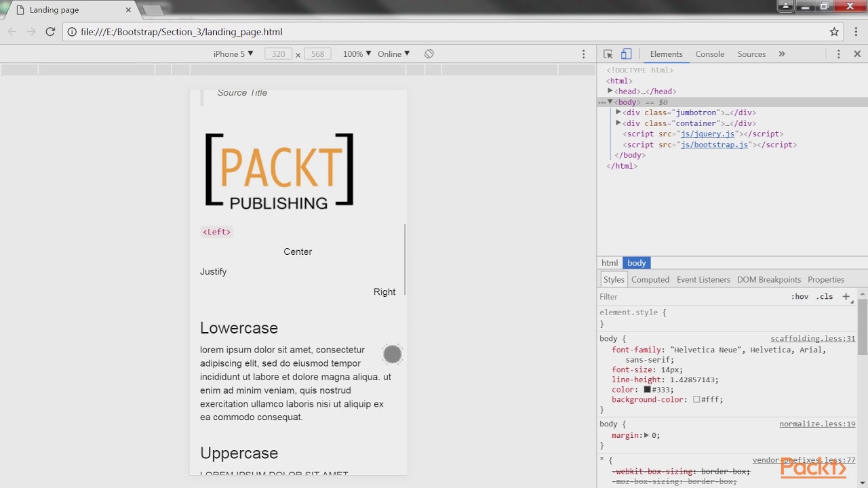Bookmark page with star icon

point(834,32)
